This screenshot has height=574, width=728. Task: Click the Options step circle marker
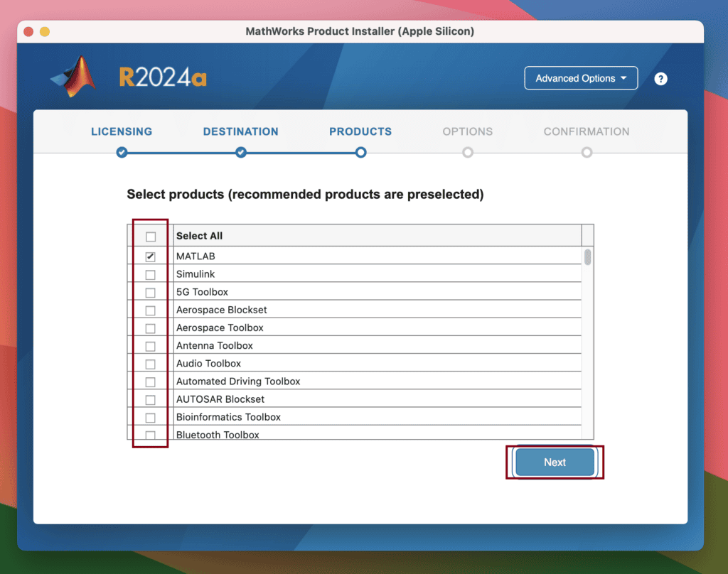coord(468,152)
